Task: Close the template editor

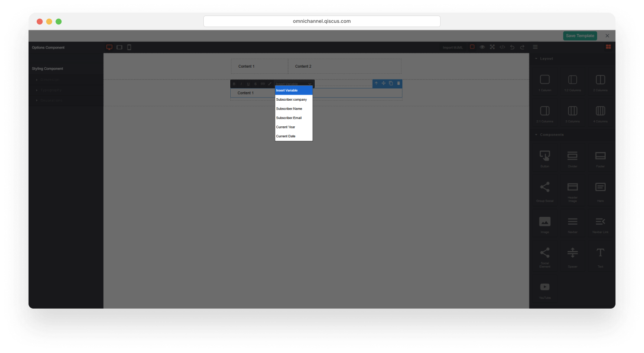Action: pos(607,36)
